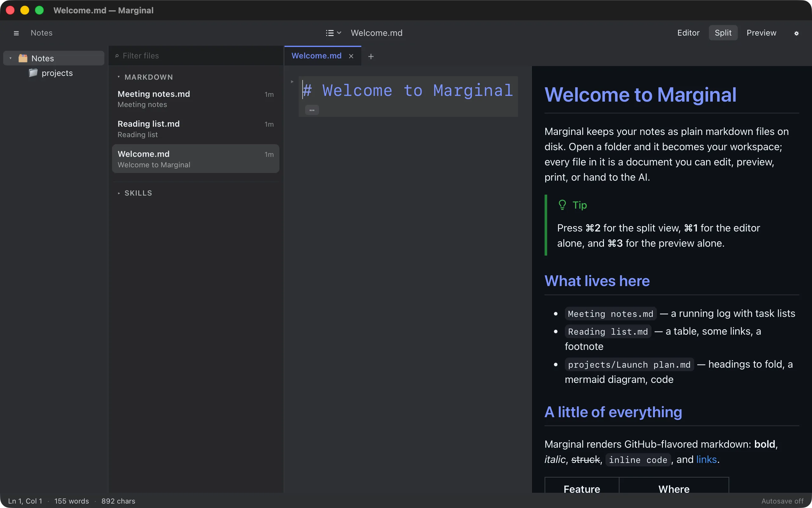812x508 pixels.
Task: Click the projects folder icon
Action: [x=33, y=73]
